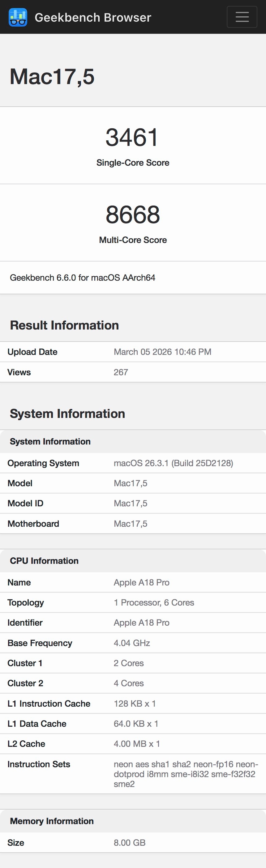This screenshot has height=868, width=266.
Task: Click the large System Information heading
Action: coord(67,414)
